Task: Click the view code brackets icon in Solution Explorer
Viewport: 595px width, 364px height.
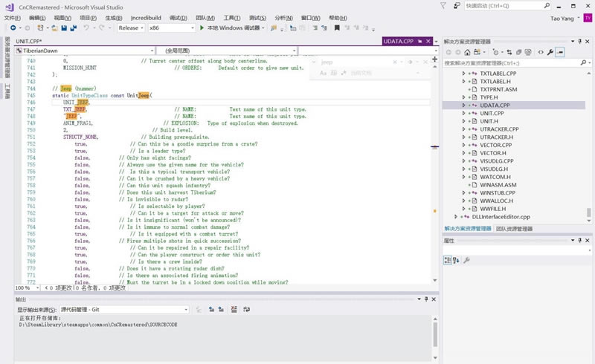Action: tap(541, 52)
